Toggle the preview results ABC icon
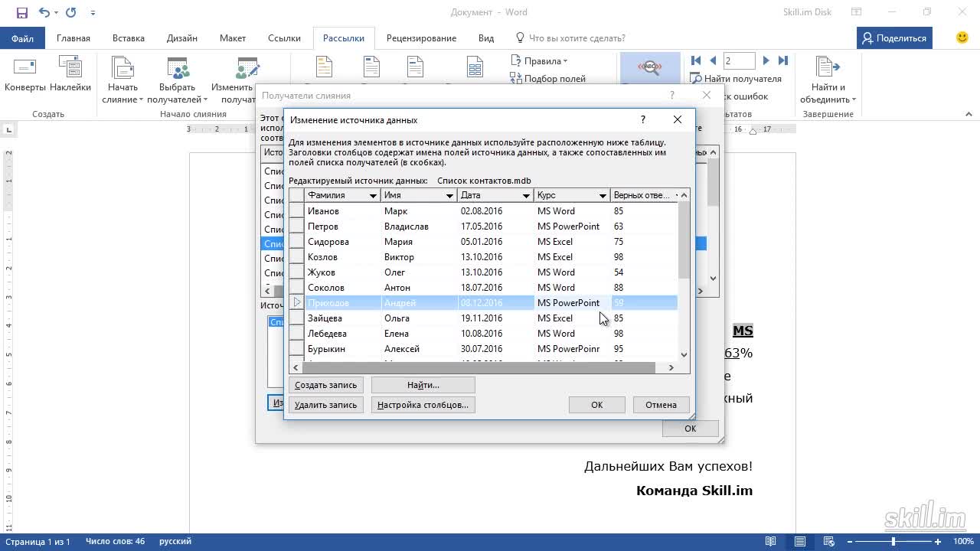980x551 pixels. point(650,68)
